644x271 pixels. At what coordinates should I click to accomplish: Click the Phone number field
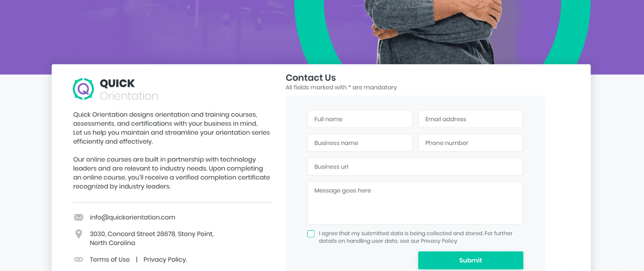(470, 143)
